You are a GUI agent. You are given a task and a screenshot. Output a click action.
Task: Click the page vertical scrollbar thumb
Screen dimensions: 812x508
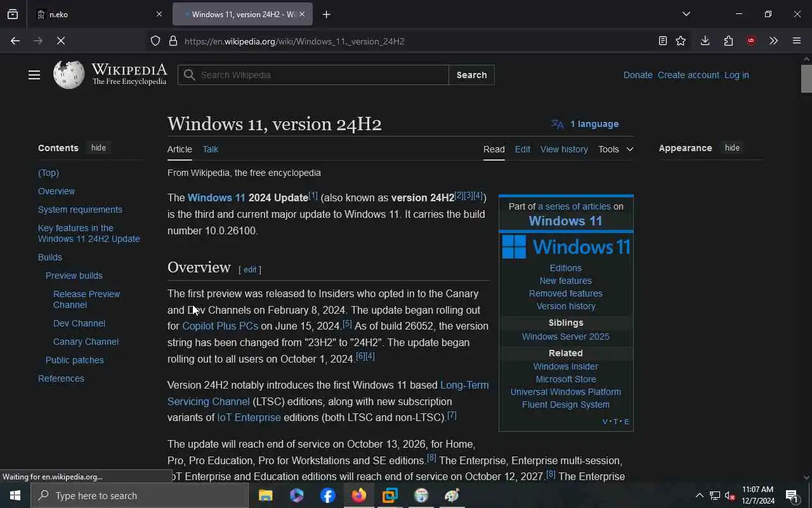(x=806, y=79)
